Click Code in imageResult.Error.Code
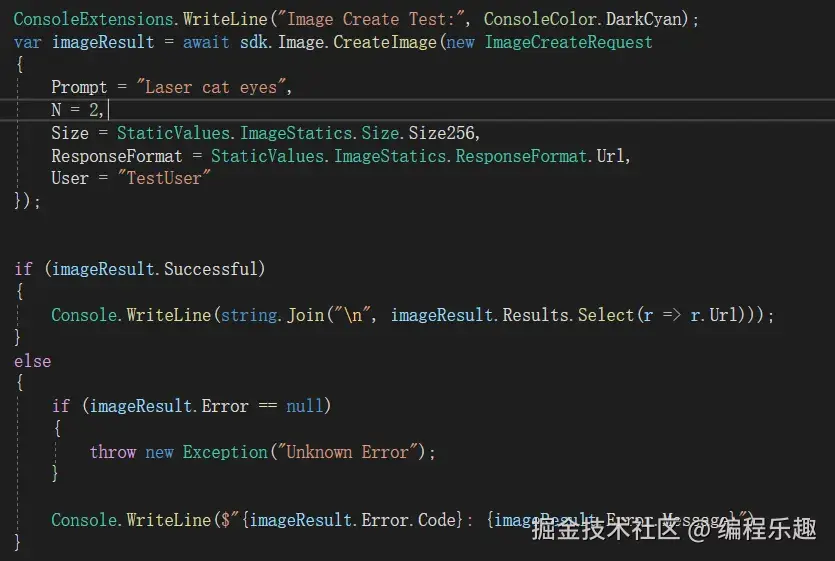Screen dimensions: 835x561 437,520
